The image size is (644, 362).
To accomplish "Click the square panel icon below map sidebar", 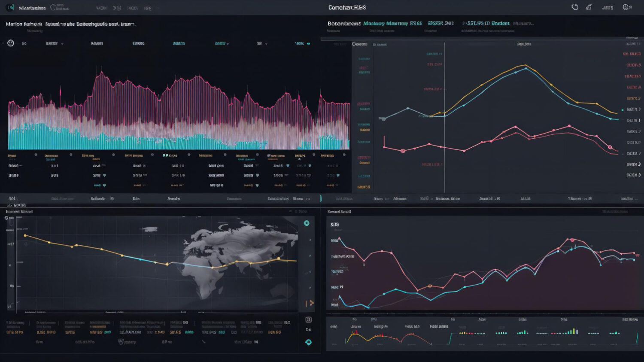I will point(308,319).
